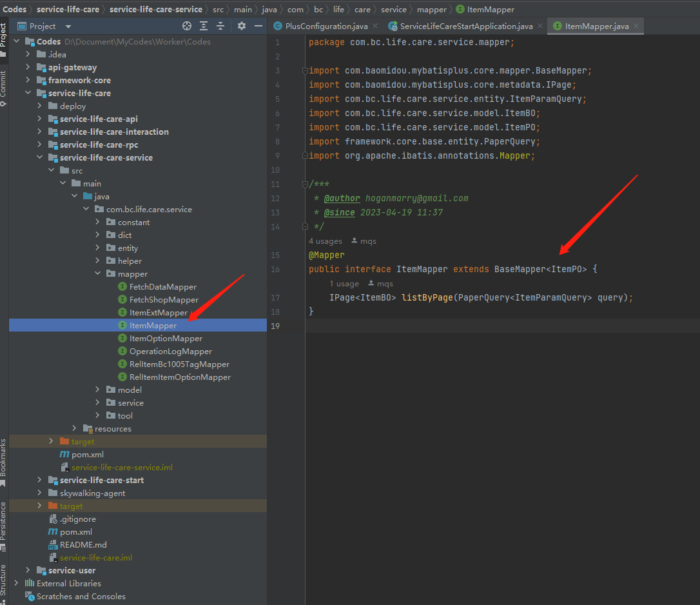Viewport: 700px width, 605px height.
Task: Click the Select Opened File locate icon
Action: 187,26
